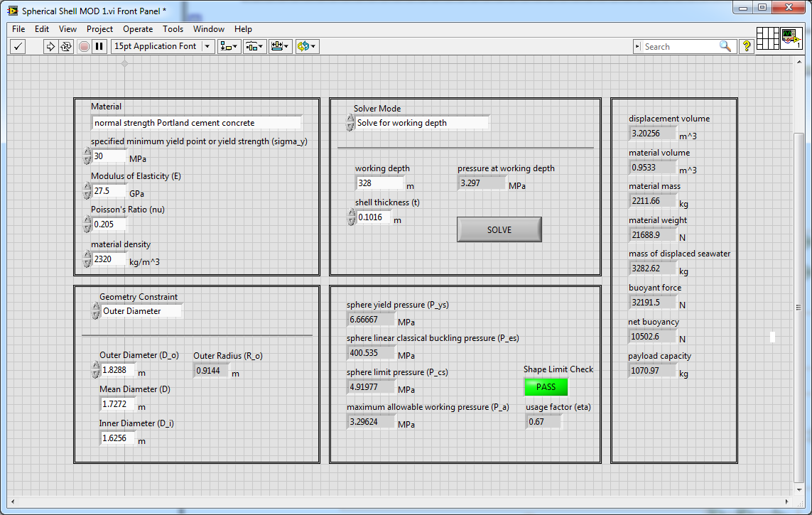812x515 pixels.
Task: Click the Outer Diameter stepper arrows
Action: [x=95, y=370]
